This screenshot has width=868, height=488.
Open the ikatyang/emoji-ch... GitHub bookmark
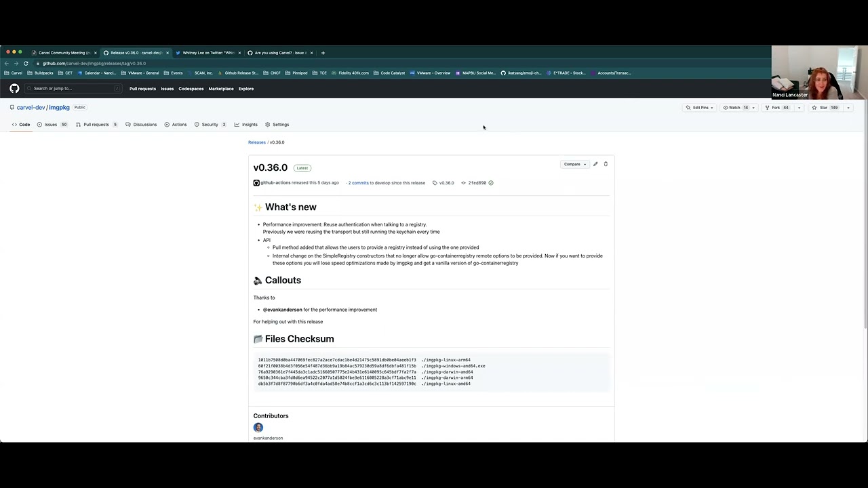coord(521,73)
